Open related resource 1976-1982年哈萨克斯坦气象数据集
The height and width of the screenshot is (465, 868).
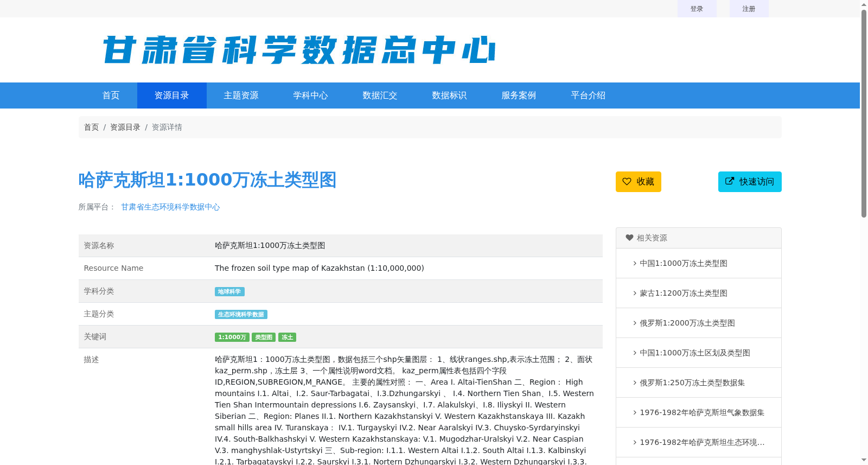702,412
